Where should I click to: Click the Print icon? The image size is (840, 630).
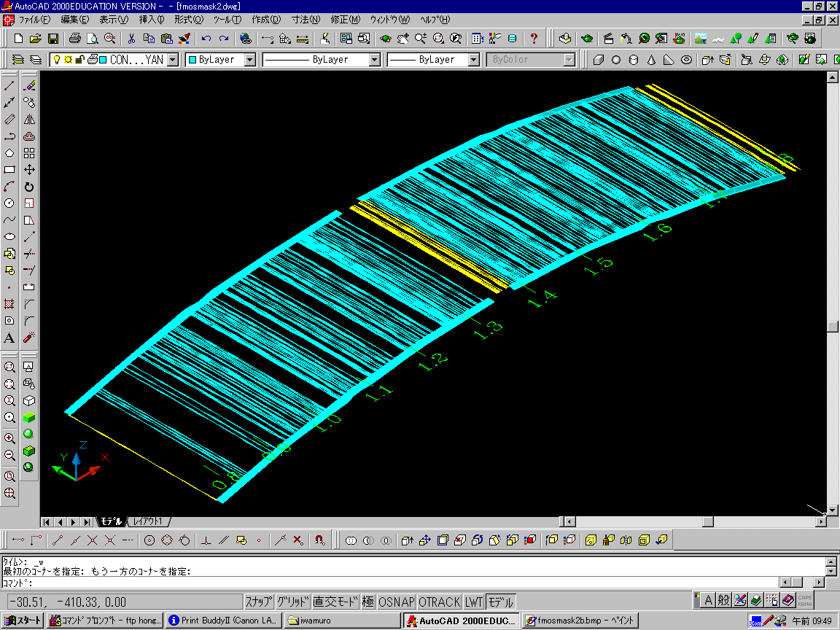(74, 38)
